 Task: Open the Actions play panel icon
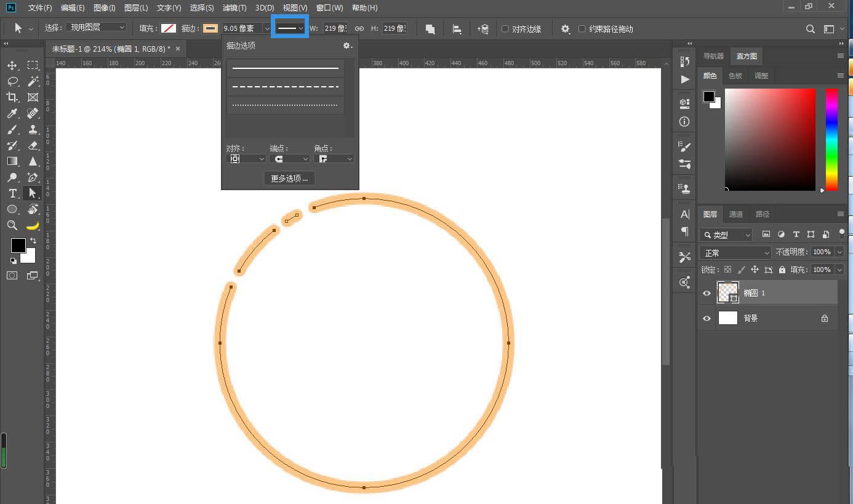coord(685,79)
